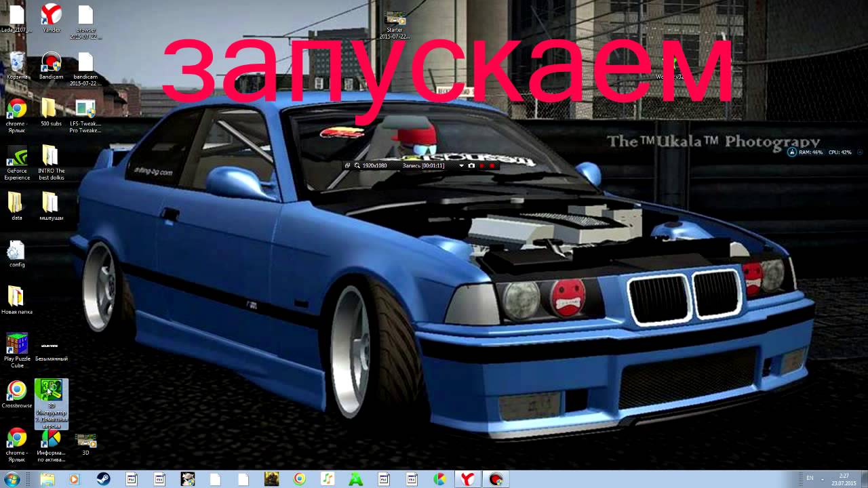The height and width of the screenshot is (488, 868).
Task: Select the browser 2015-07-22 file icon
Action: 85,21
